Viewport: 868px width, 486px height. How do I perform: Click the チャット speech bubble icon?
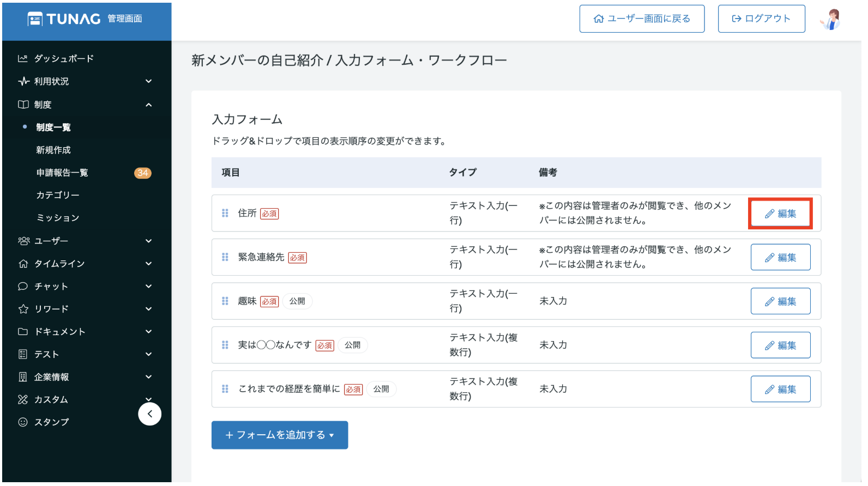(x=23, y=287)
